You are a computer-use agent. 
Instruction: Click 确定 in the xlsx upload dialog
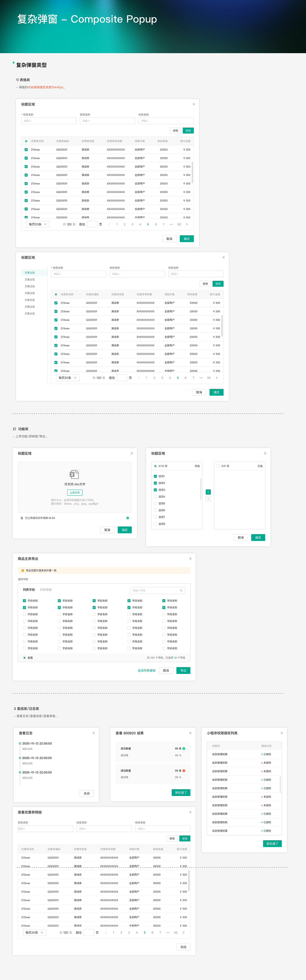(125, 530)
